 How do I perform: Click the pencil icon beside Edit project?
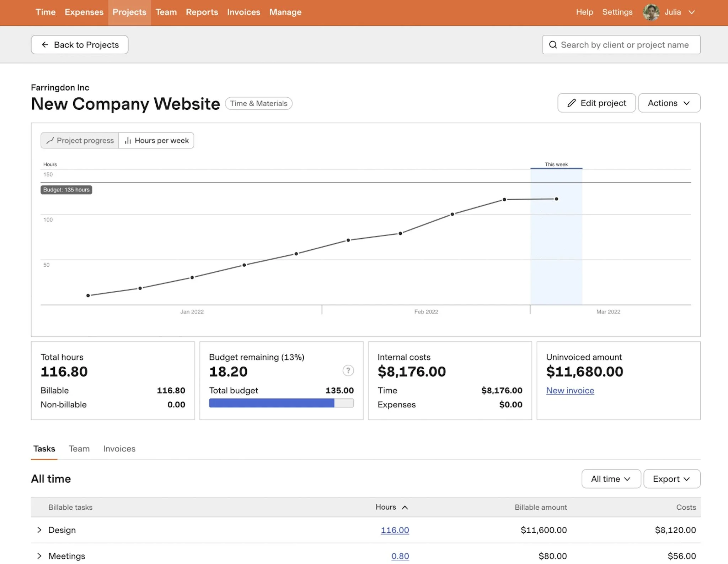click(571, 103)
